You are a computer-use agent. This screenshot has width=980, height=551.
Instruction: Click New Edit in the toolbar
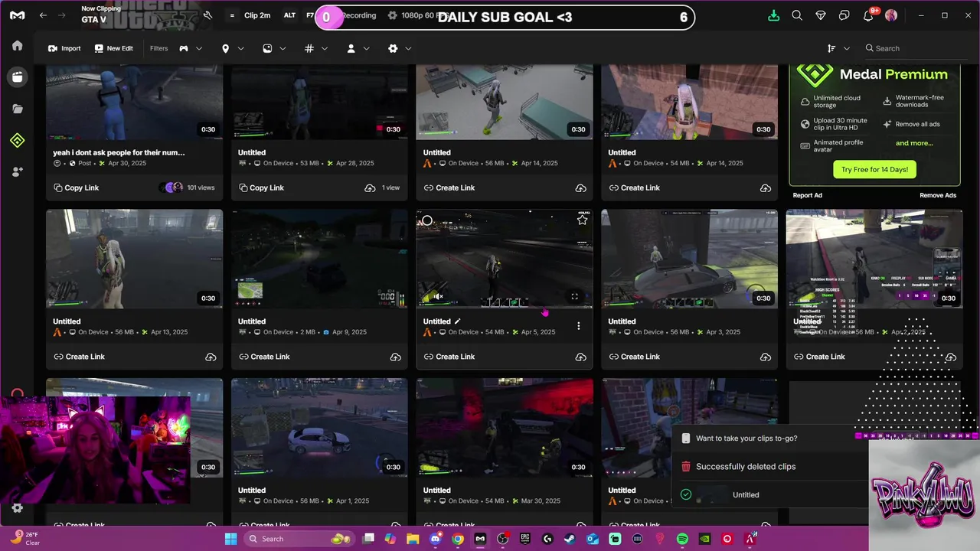tap(113, 48)
